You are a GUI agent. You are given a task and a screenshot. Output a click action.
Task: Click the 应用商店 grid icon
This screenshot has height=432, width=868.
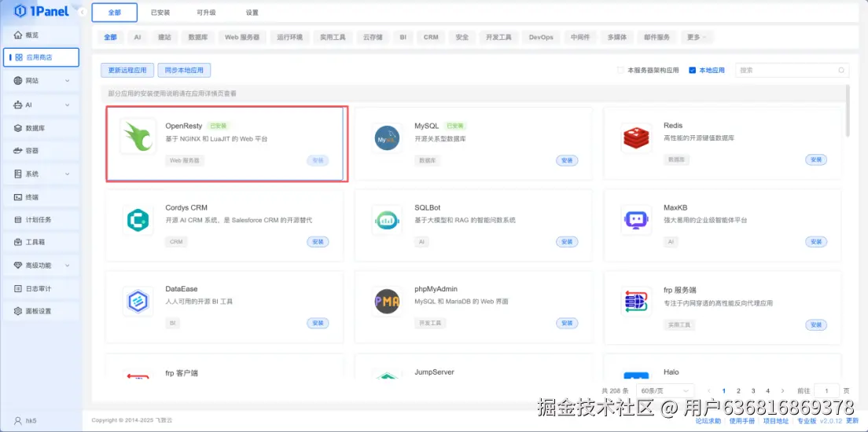click(19, 57)
